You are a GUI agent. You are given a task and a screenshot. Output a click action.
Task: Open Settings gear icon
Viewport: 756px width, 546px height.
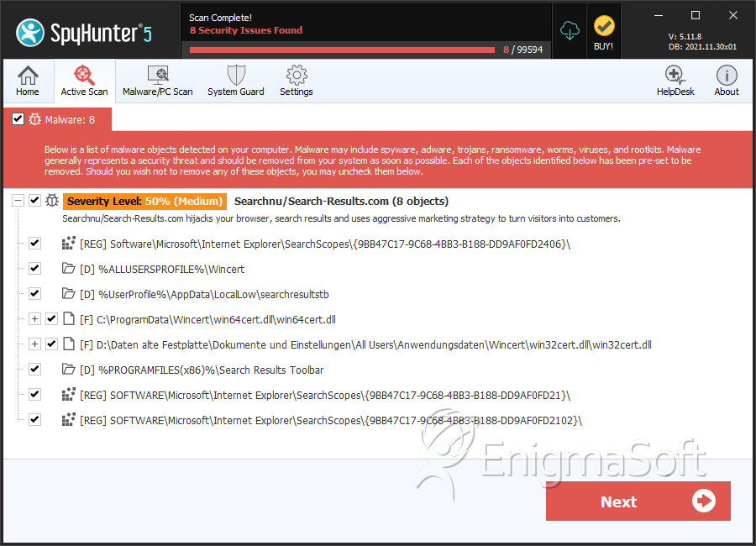296,81
